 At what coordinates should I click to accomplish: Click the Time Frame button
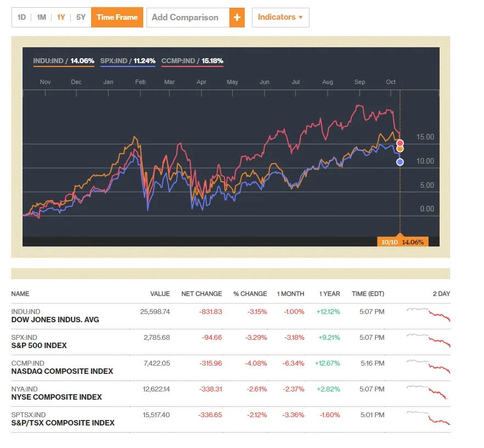point(117,17)
